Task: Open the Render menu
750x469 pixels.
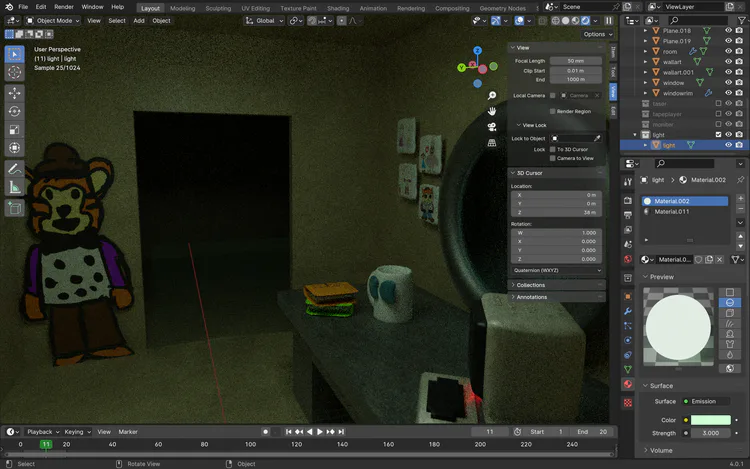Action: (x=64, y=7)
